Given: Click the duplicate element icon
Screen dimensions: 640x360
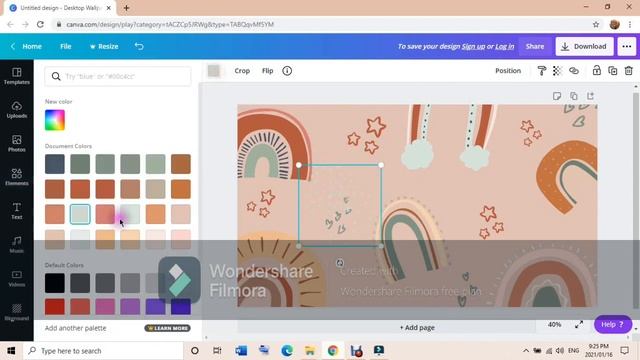Looking at the screenshot, I should click(x=613, y=71).
